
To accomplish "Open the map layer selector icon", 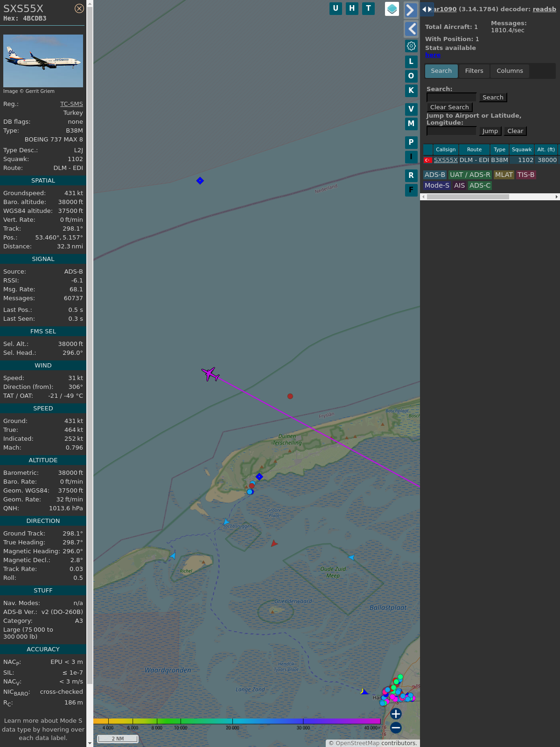I will 392,9.
